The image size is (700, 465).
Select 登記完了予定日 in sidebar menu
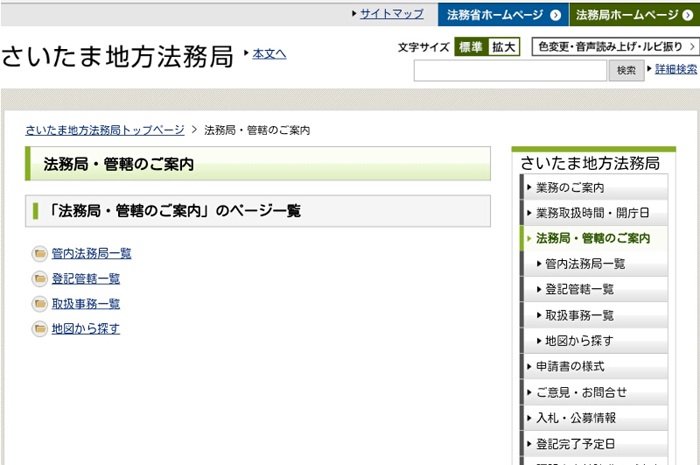point(594,444)
